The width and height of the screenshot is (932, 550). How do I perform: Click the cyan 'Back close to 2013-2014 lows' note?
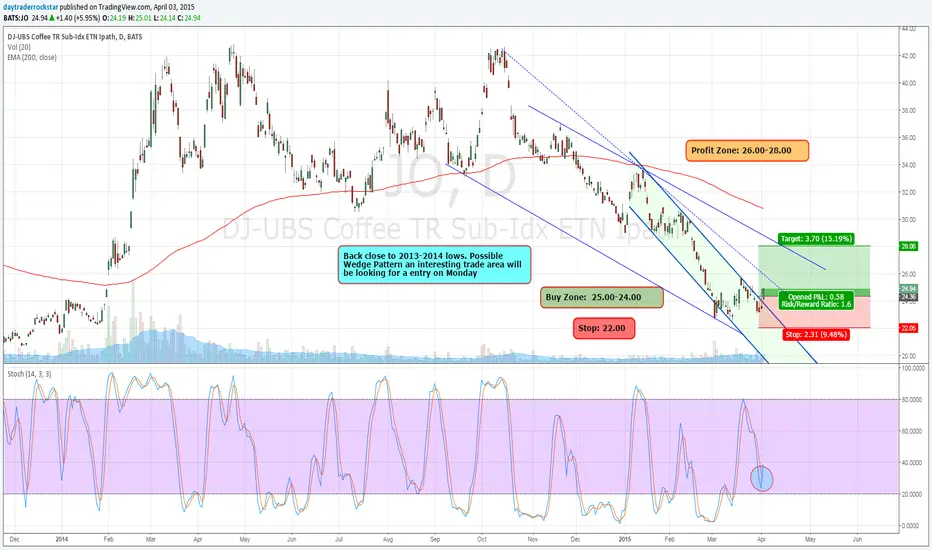tap(434, 264)
